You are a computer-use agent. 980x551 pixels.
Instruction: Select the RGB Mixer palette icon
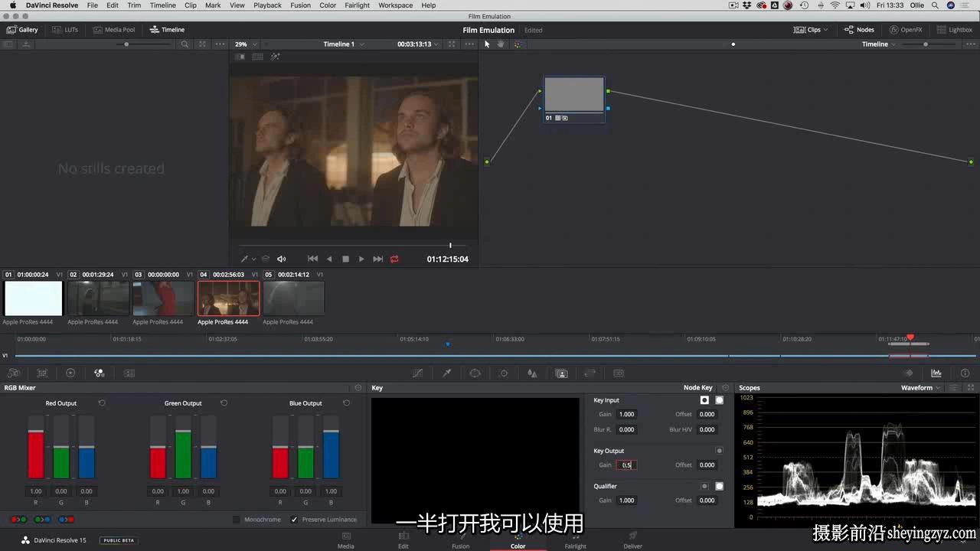(99, 373)
